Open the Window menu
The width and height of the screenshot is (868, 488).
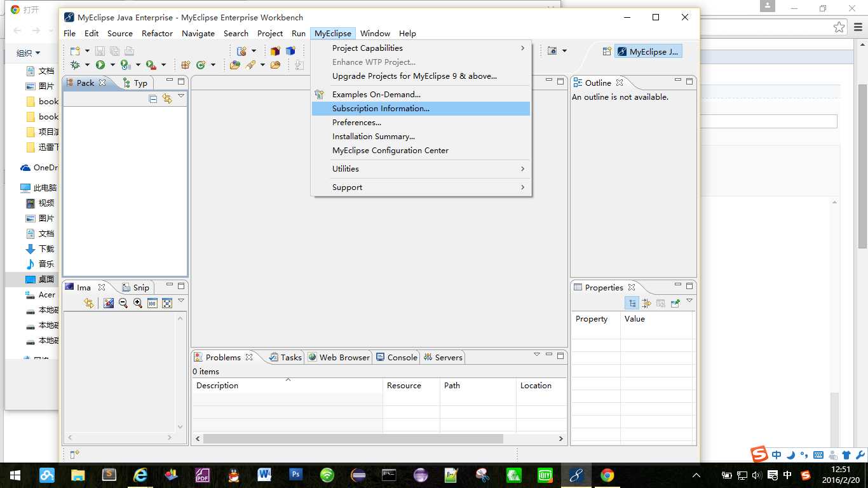(375, 33)
